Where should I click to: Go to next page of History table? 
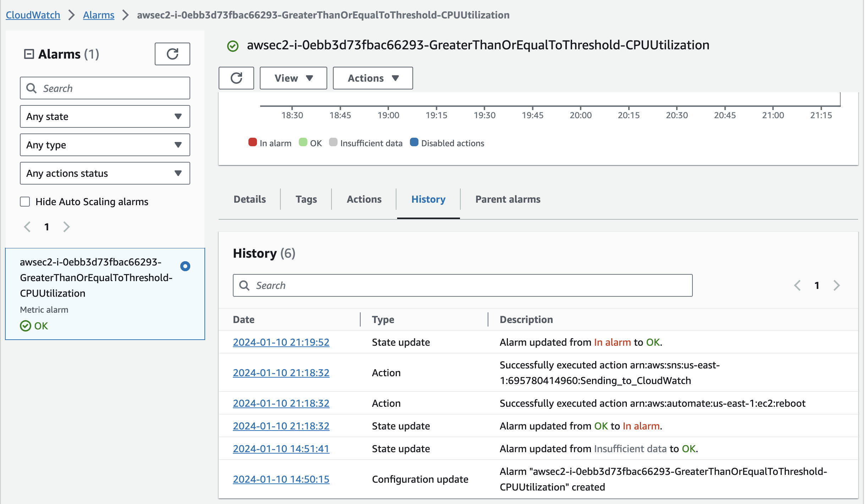pos(837,285)
